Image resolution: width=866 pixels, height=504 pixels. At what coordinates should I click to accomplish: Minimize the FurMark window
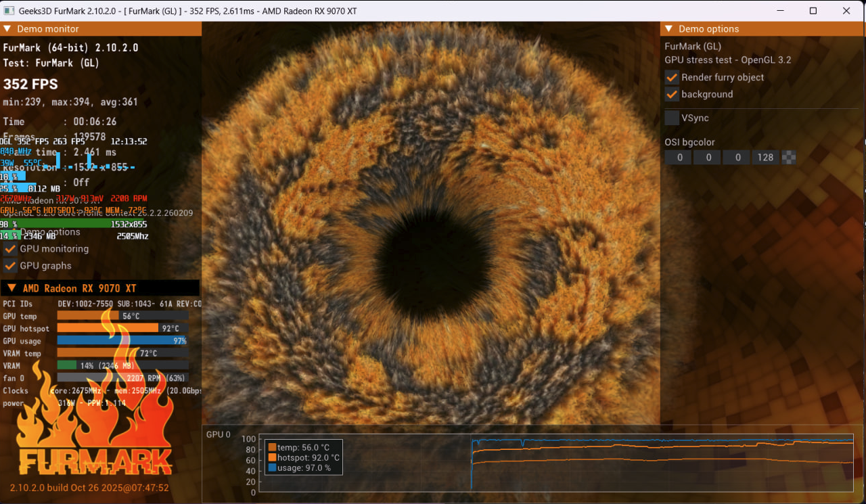tap(781, 11)
